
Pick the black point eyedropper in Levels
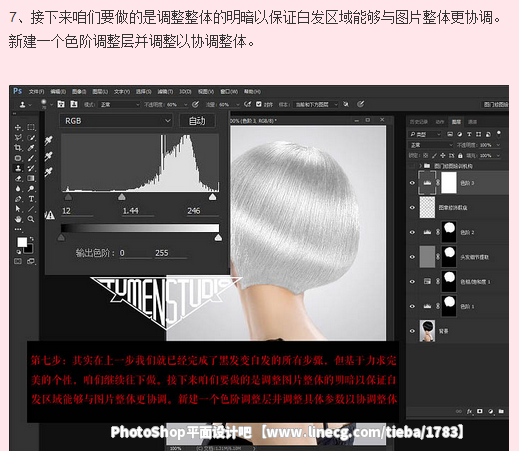pos(49,140)
